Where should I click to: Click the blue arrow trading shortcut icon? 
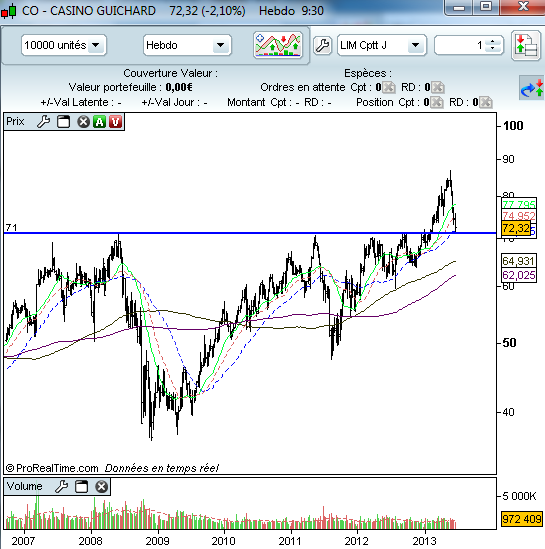pyautogui.click(x=532, y=88)
